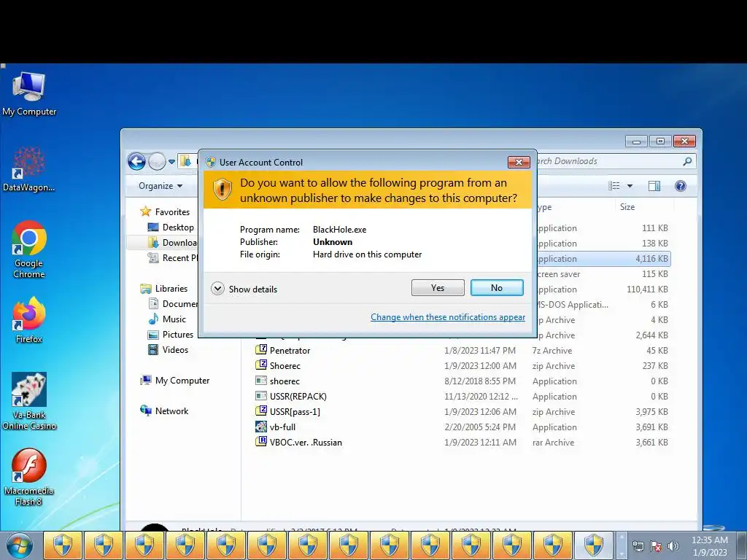This screenshot has width=747, height=560.
Task: Click the Explorer Back arrow button
Action: 136,161
